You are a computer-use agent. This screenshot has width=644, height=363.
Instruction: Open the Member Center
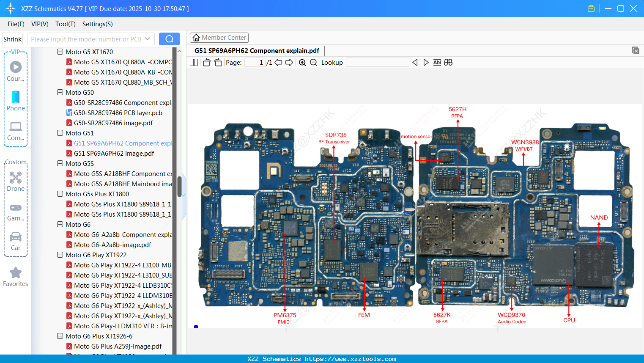(219, 37)
